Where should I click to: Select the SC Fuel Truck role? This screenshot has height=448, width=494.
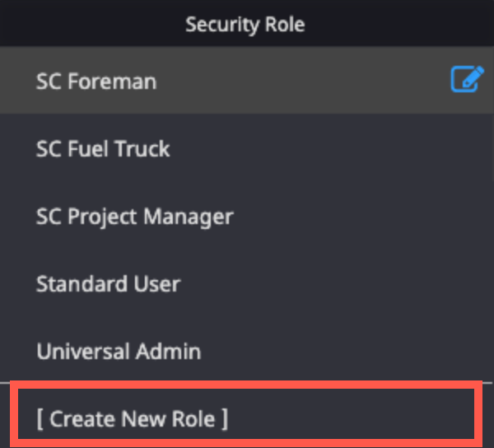245,148
